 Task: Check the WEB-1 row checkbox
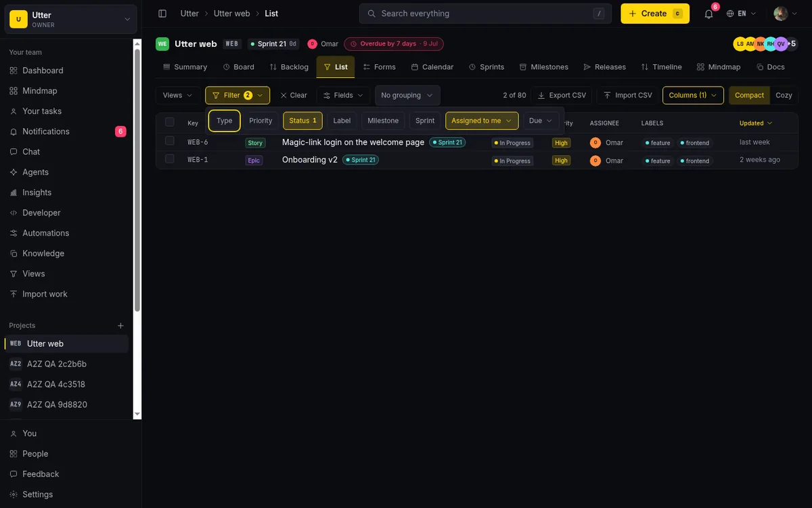(170, 158)
